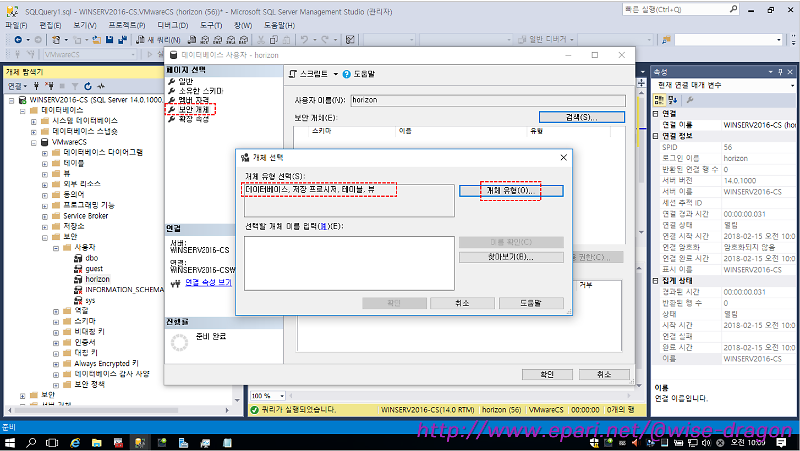The height and width of the screenshot is (451, 800).
Task: Open the Script dropdown arrow in user dialog
Action: tap(336, 74)
